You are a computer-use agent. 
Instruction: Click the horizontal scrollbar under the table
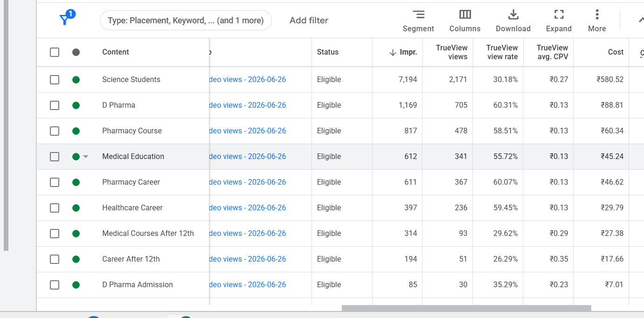pos(466,308)
